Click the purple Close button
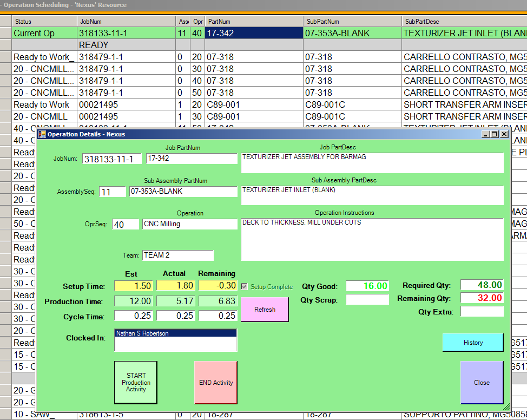Screen dimensions: 527x420 point(482,383)
